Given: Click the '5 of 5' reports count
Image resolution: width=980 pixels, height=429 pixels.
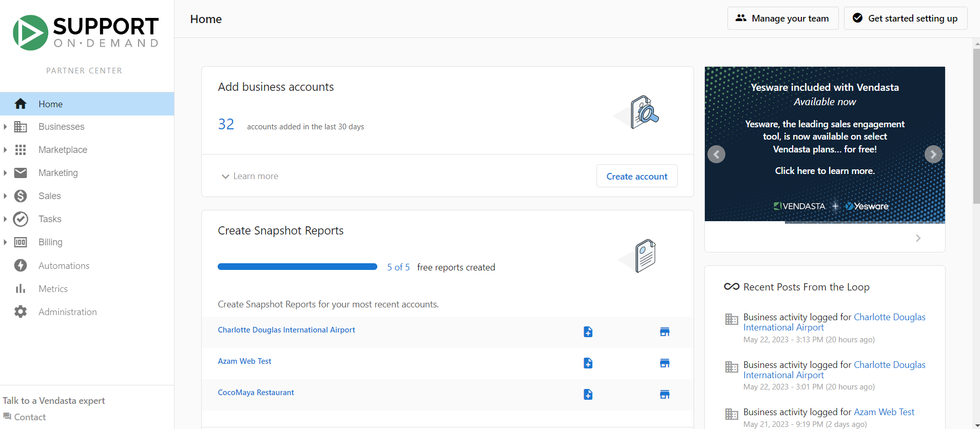Looking at the screenshot, I should (x=398, y=267).
